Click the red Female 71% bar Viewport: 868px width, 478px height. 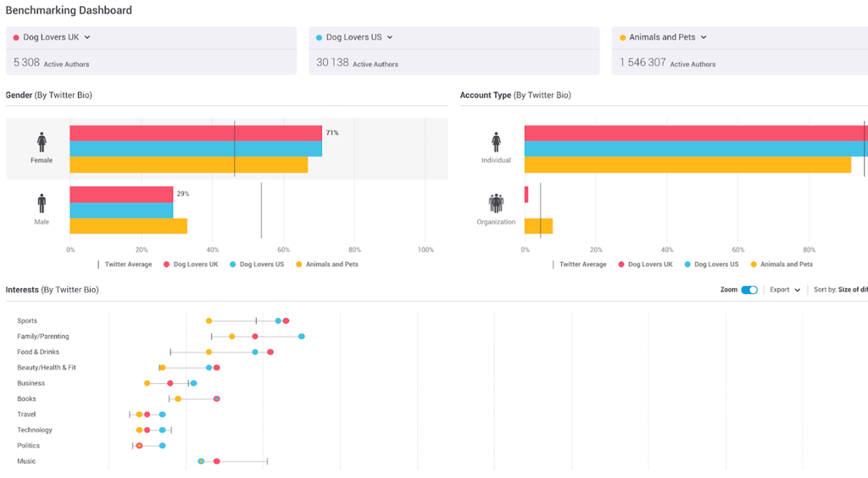195,133
